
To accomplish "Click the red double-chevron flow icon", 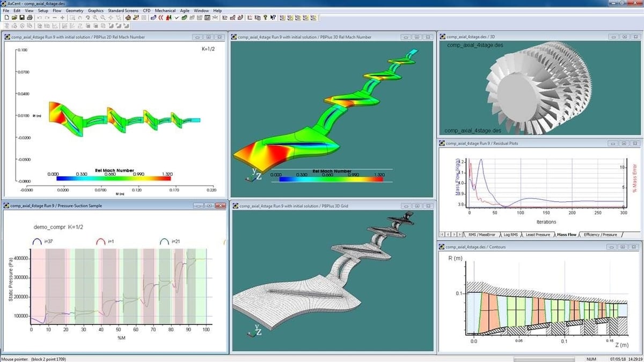I will [x=161, y=19].
